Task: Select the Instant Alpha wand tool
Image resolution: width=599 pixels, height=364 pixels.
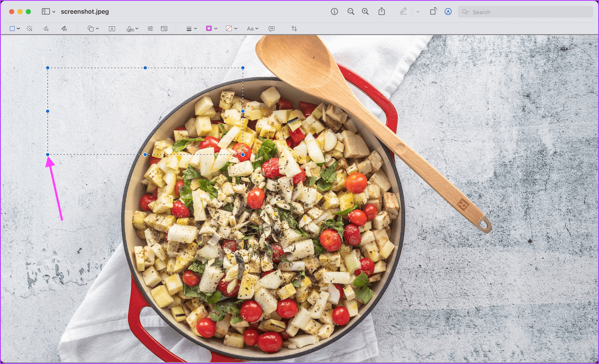Action: click(30, 29)
